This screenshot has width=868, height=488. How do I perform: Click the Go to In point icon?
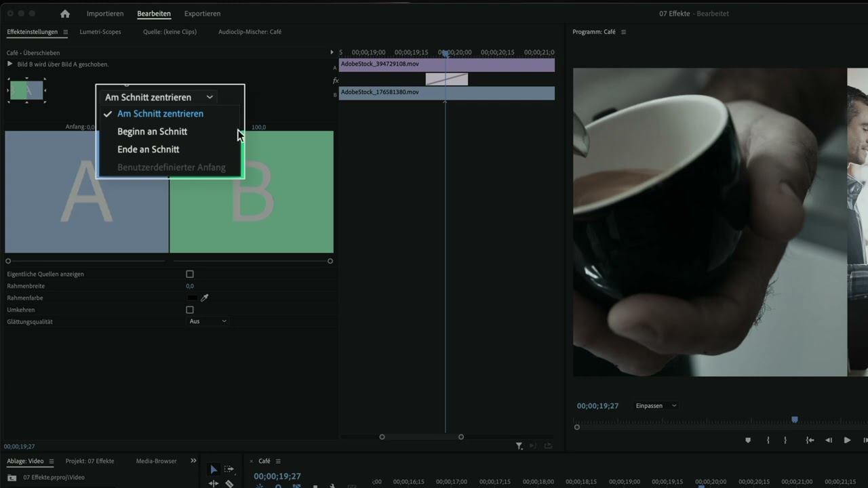click(x=810, y=440)
